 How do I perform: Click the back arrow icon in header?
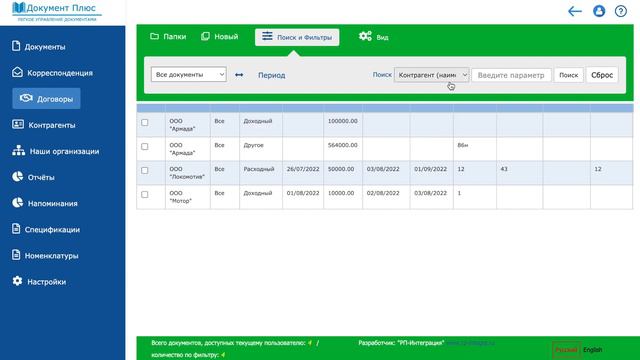point(575,11)
